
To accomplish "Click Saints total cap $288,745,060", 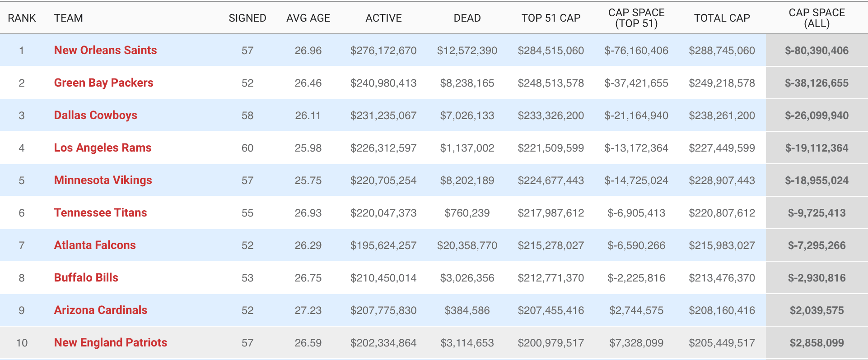I will point(722,51).
